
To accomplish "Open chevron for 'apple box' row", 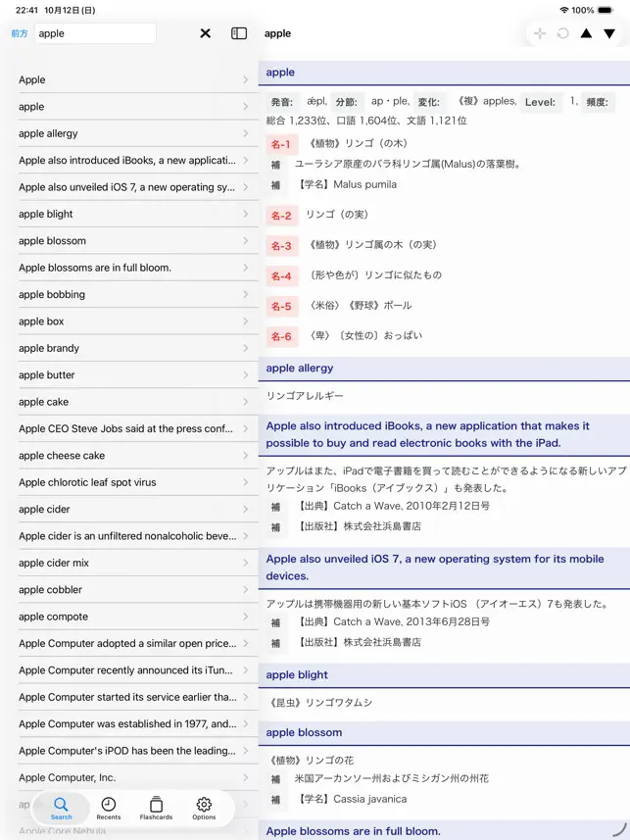I will pyautogui.click(x=245, y=321).
